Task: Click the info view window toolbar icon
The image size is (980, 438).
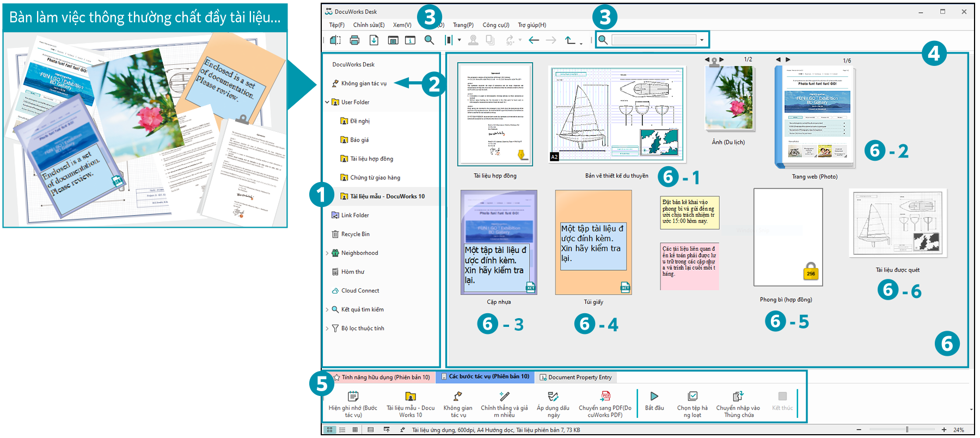Action: click(x=410, y=40)
